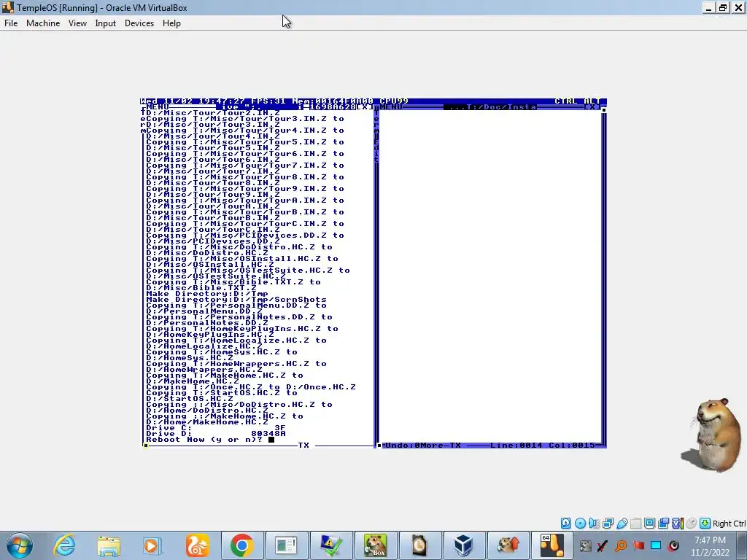
Task: Click 'Copying T:/Once.HC.Z to D:/Once.HC.Z' line
Action: [x=251, y=387]
